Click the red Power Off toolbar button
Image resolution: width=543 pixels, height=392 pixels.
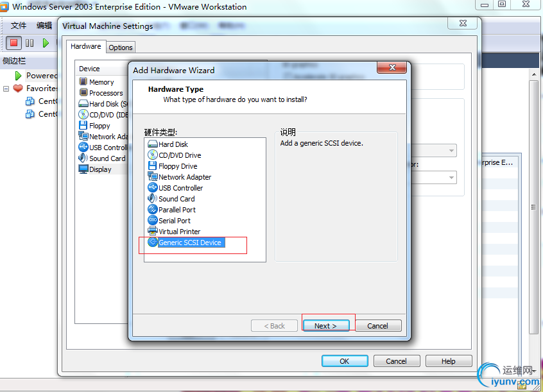(14, 43)
